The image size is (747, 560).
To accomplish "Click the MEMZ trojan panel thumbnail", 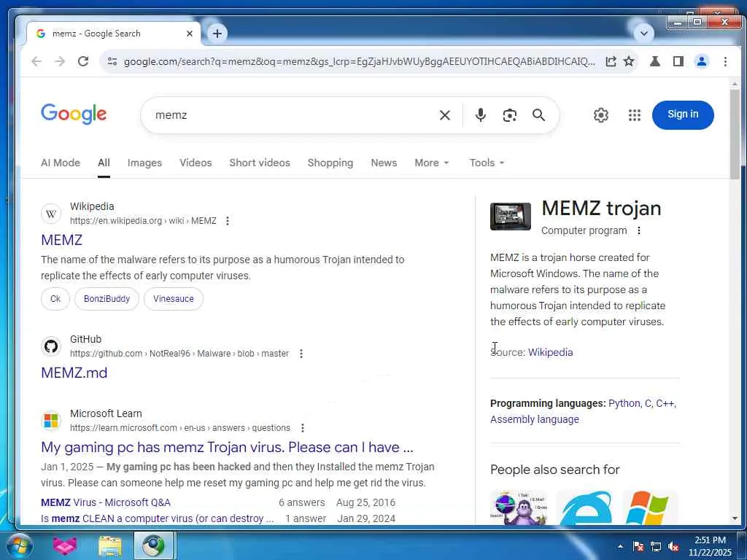I will coord(510,216).
